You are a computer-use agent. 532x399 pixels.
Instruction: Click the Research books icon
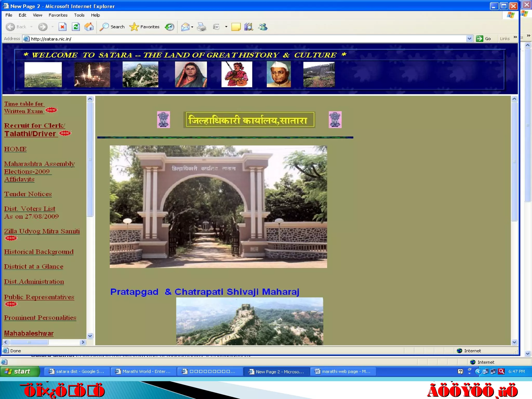(x=249, y=27)
